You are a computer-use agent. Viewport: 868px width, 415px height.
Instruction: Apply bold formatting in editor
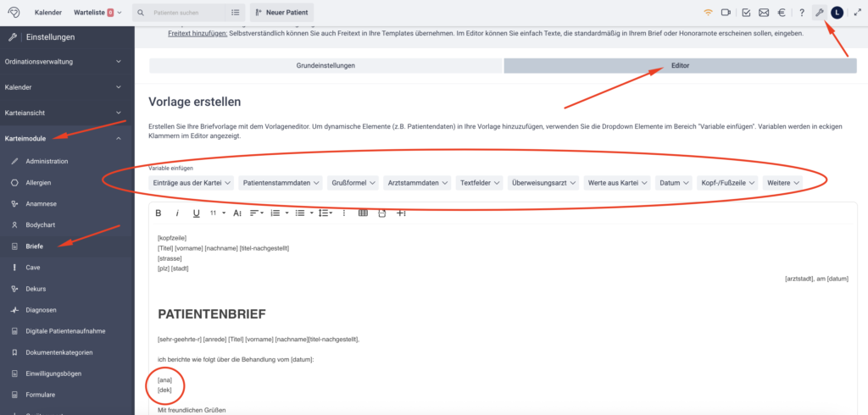pyautogui.click(x=159, y=213)
